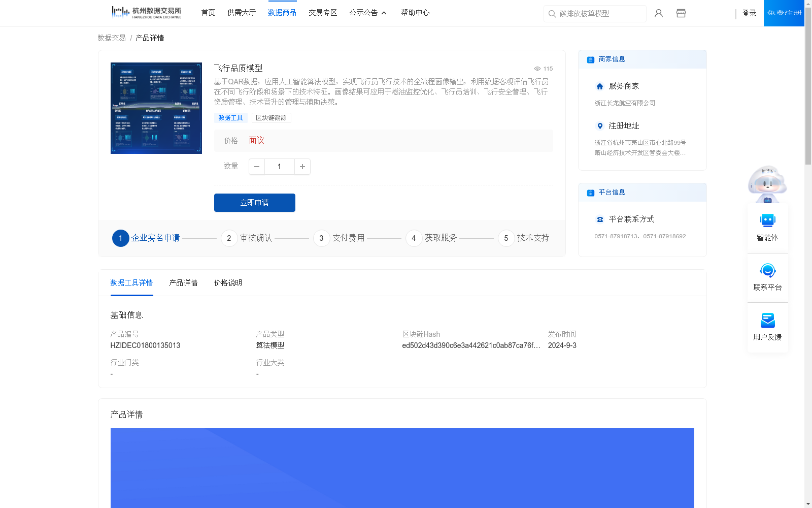Click the eye view-count icon
This screenshot has width=812, height=508.
click(x=537, y=69)
